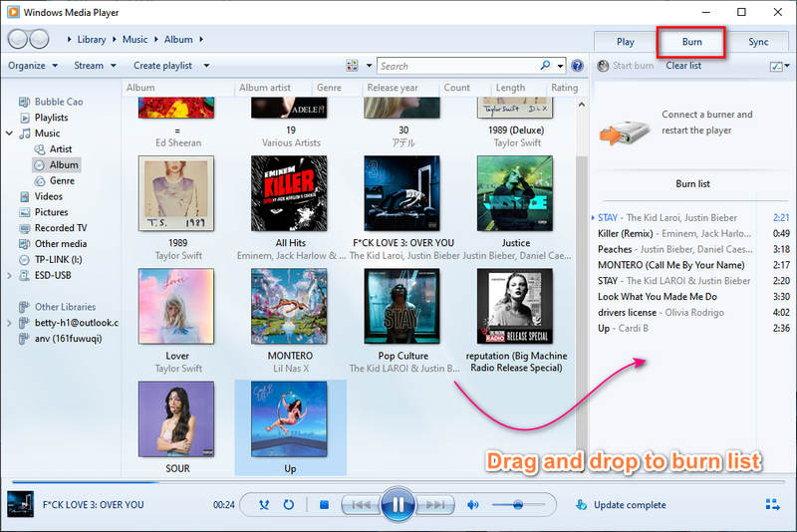
Task: Click the Forward navigation arrow button
Action: (x=39, y=39)
